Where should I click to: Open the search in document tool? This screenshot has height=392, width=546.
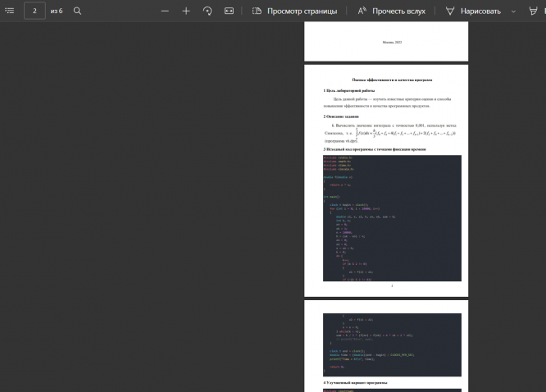78,11
